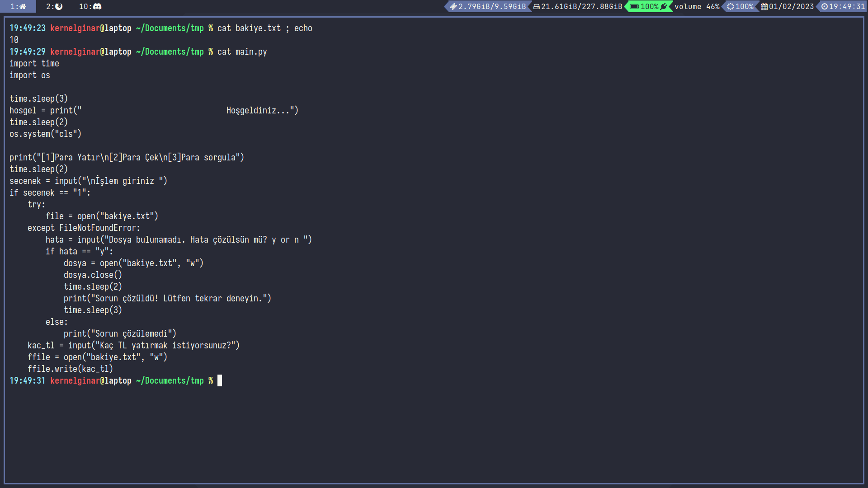Click the clock time icon
Screen dimensions: 868x488
point(825,6)
